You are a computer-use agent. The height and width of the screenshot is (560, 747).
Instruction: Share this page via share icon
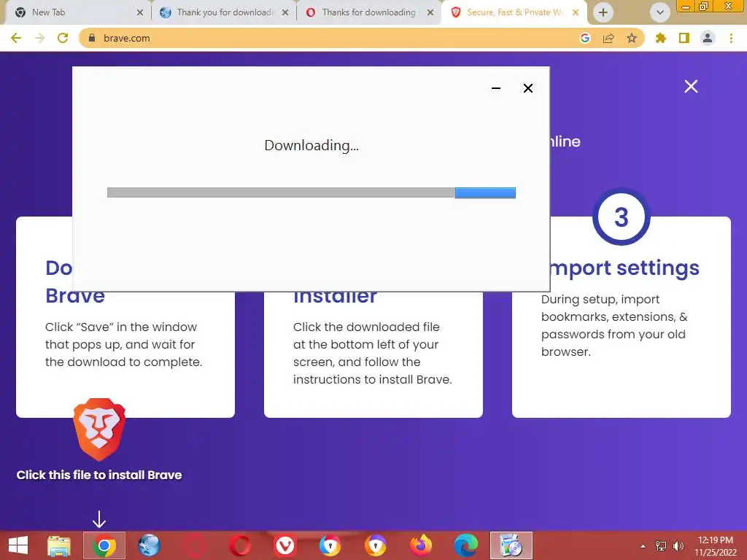click(x=608, y=38)
